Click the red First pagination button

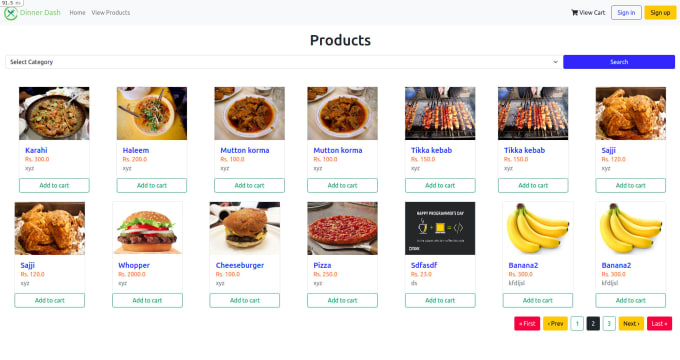click(x=527, y=324)
